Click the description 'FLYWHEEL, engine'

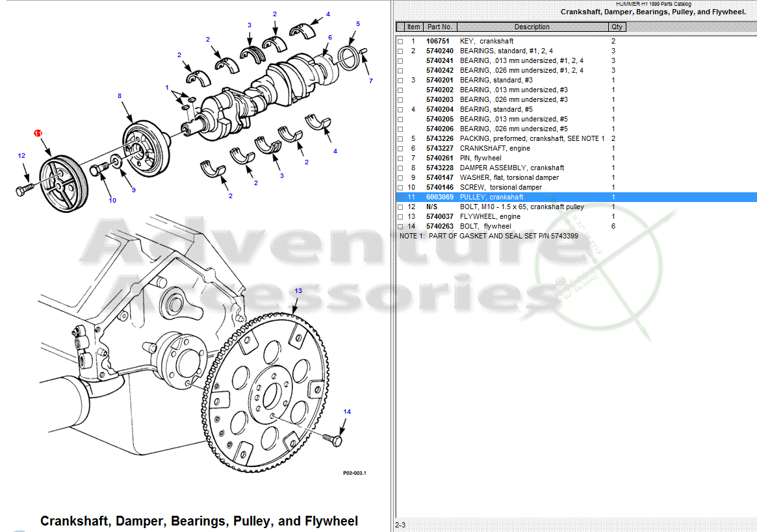click(x=490, y=216)
